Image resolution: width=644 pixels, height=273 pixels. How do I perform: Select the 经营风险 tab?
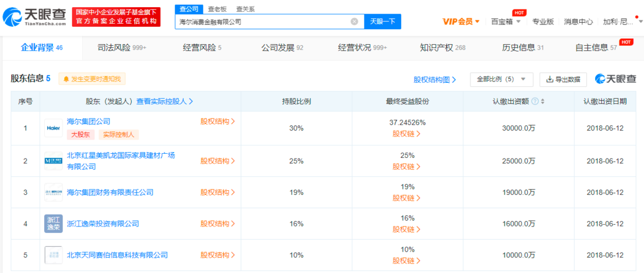coord(202,48)
